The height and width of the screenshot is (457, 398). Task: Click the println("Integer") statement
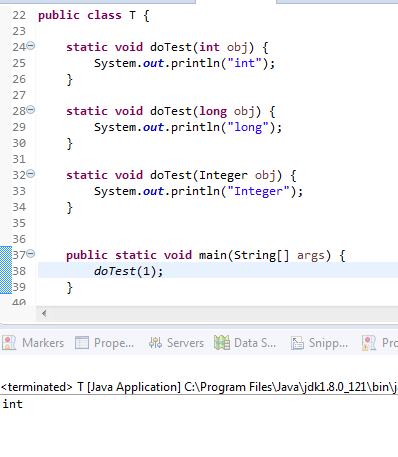[x=198, y=191]
